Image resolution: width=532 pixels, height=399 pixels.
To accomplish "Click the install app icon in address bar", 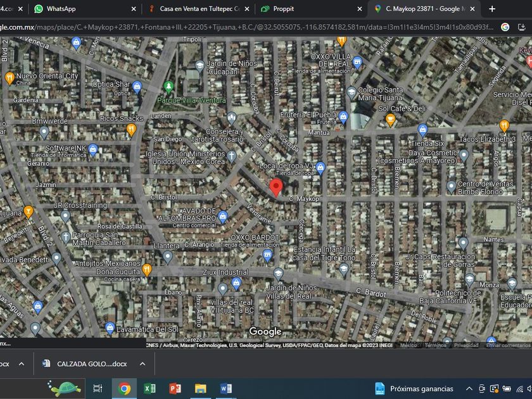I will coord(524,27).
